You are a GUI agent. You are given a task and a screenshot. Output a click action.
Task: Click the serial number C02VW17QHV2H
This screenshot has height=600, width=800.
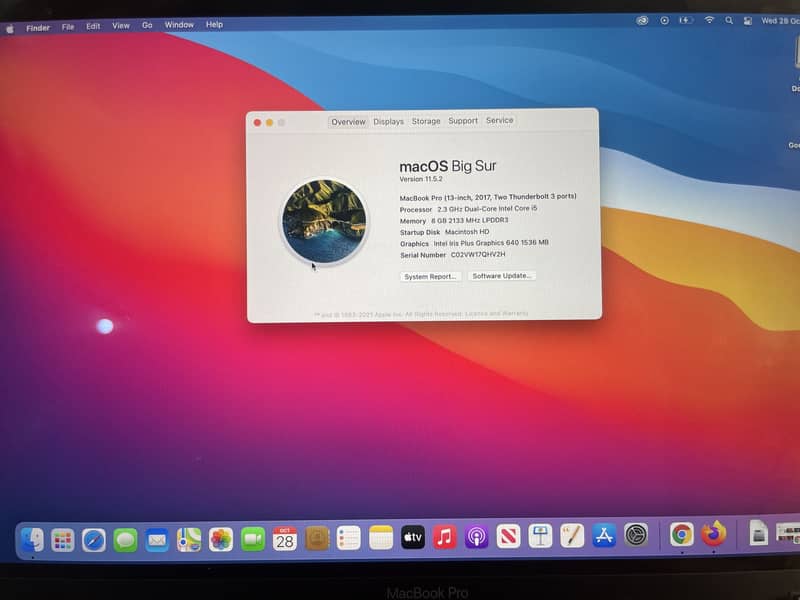[478, 254]
